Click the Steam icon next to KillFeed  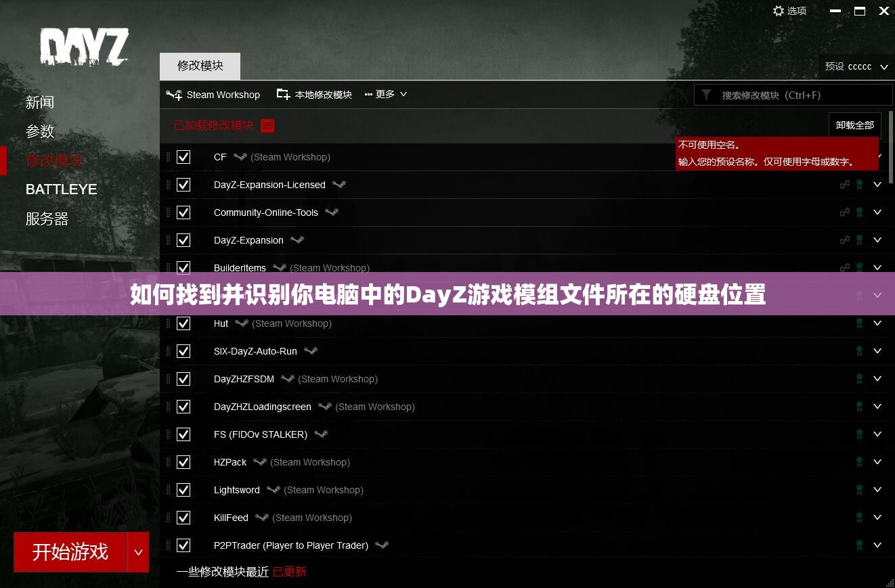click(261, 518)
